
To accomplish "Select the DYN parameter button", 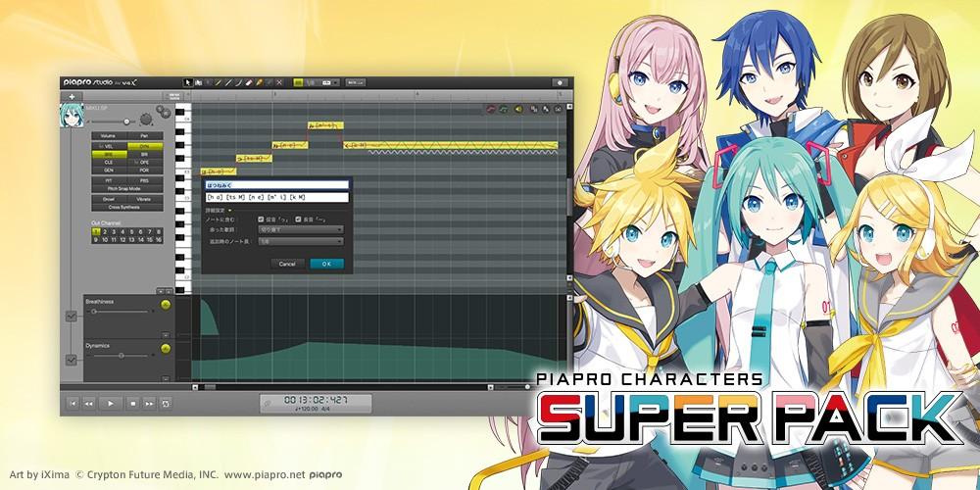I will 144,145.
